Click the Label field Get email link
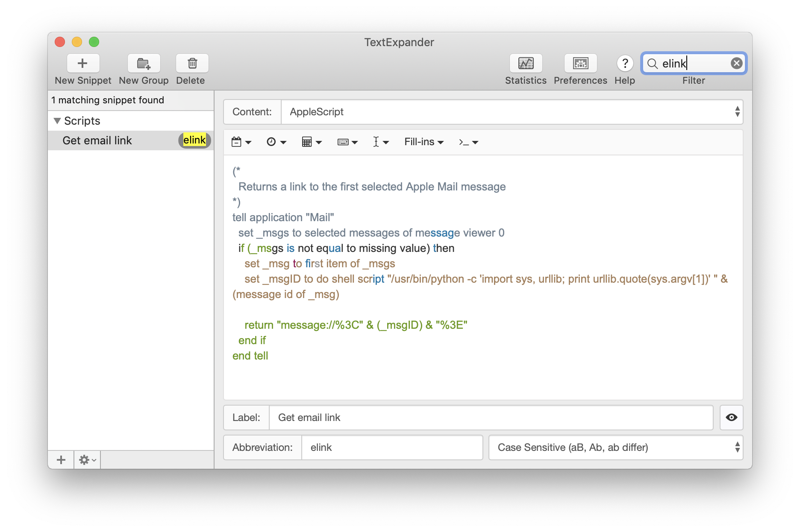The height and width of the screenshot is (532, 800). click(x=491, y=418)
